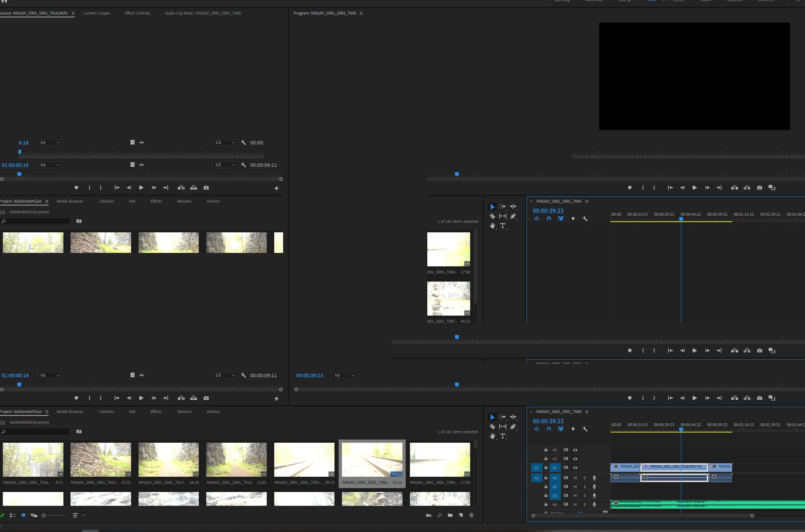Click voice-over record mic on A1
This screenshot has width=805, height=532.
[594, 478]
